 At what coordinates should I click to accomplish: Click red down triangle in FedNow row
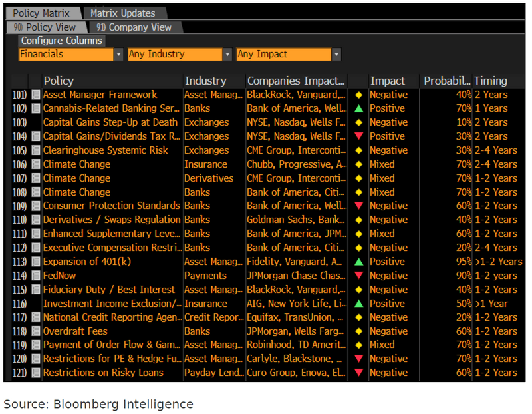click(359, 276)
